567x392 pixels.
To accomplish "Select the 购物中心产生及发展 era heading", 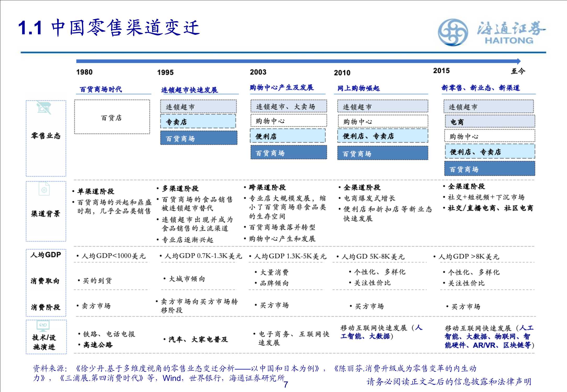I will (282, 88).
